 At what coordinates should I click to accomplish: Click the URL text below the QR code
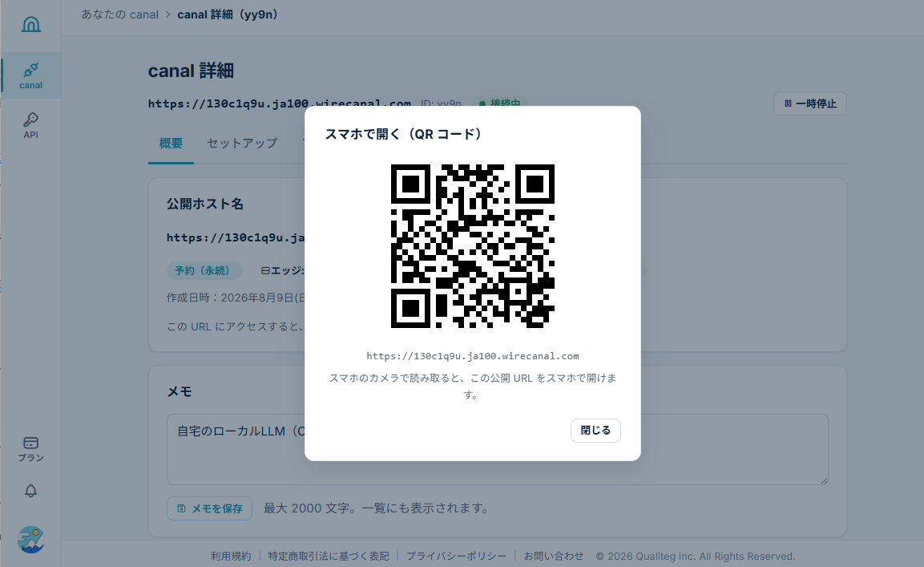473,356
